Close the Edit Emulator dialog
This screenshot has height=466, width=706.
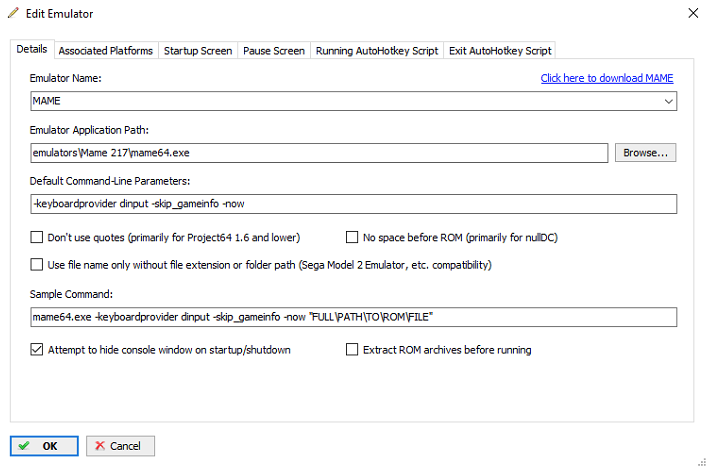coord(693,14)
